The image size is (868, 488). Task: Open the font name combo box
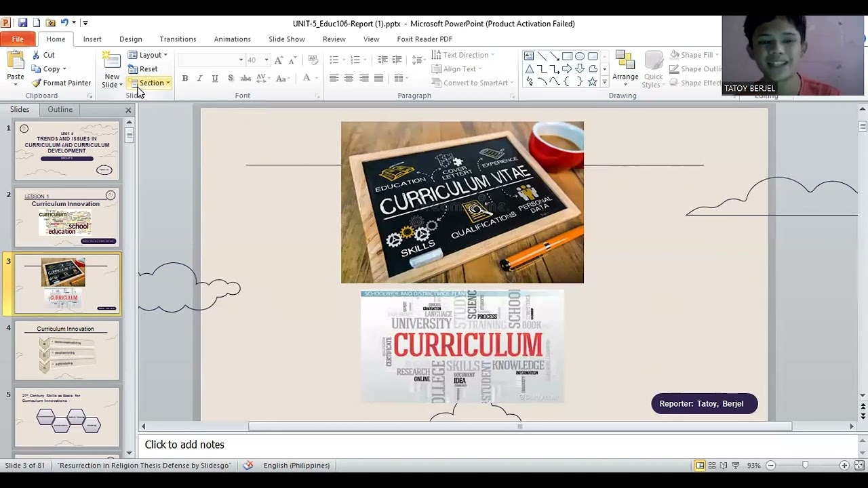click(211, 60)
